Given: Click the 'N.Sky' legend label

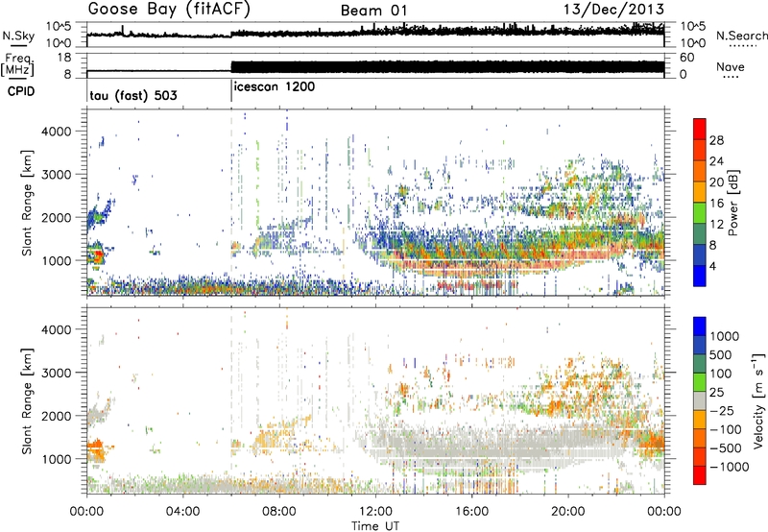Looking at the screenshot, I should tap(18, 36).
